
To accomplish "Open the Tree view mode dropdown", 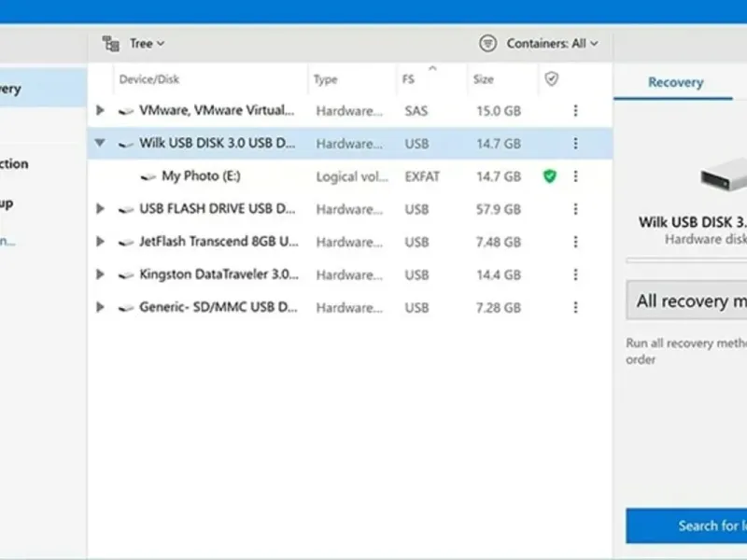I will click(147, 44).
